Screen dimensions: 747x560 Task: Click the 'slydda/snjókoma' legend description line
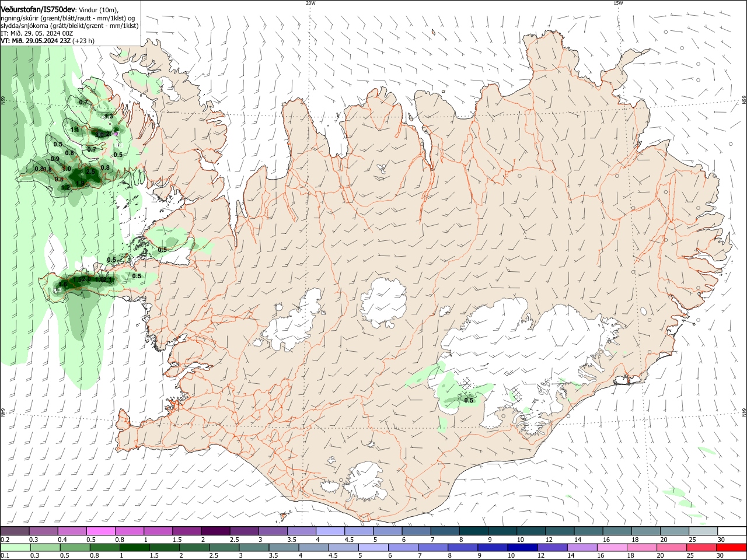pos(69,26)
